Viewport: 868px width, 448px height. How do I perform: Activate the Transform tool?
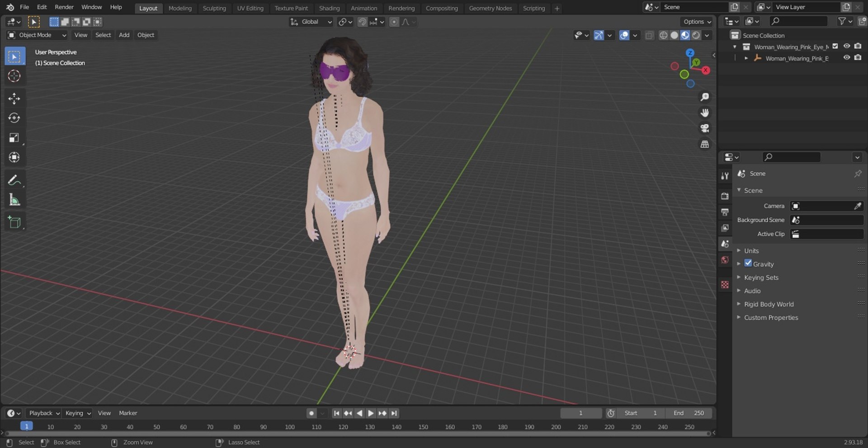click(x=14, y=157)
